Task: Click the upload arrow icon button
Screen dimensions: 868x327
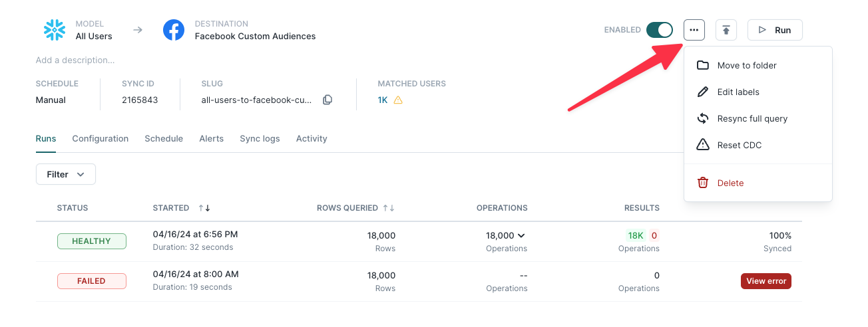Action: click(x=726, y=30)
